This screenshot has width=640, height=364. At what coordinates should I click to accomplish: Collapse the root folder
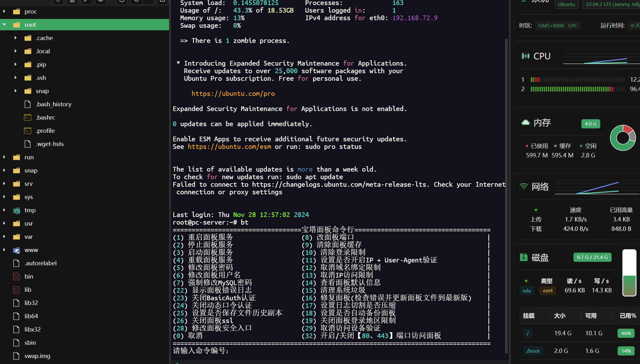click(x=4, y=25)
